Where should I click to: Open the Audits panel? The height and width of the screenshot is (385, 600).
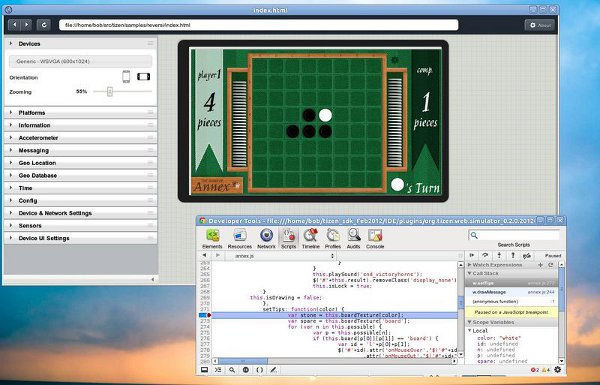[x=354, y=239]
